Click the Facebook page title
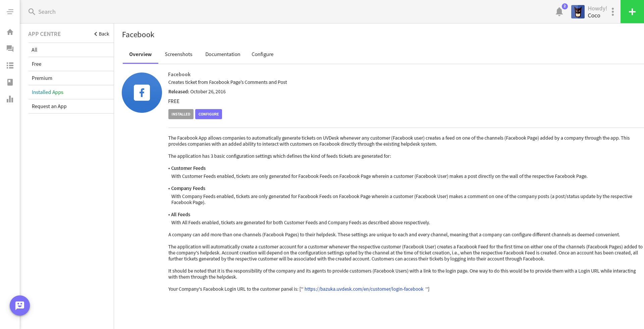This screenshot has height=329, width=644. pos(138,35)
